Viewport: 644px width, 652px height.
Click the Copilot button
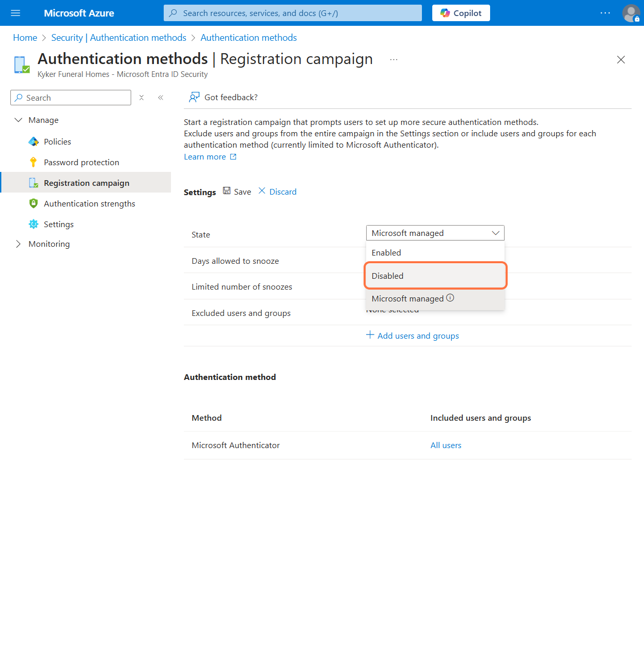(461, 13)
